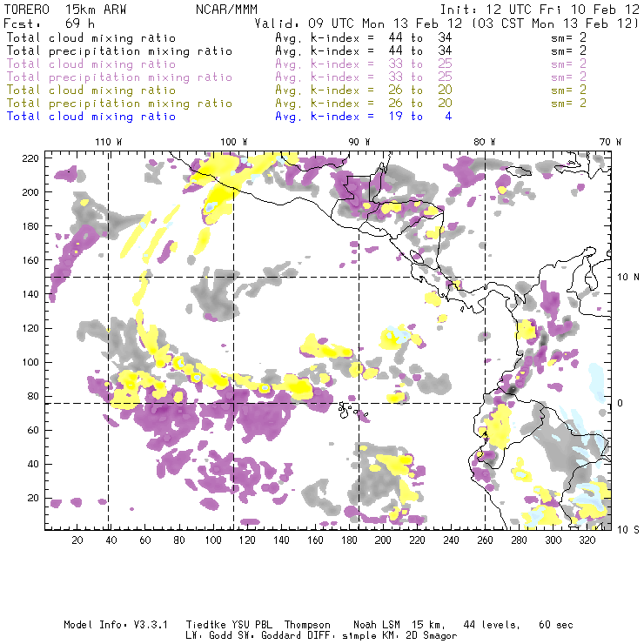The image size is (644, 644).
Task: Select black 'Avg. k-index = 44 to 34' first row
Action: pos(364,37)
